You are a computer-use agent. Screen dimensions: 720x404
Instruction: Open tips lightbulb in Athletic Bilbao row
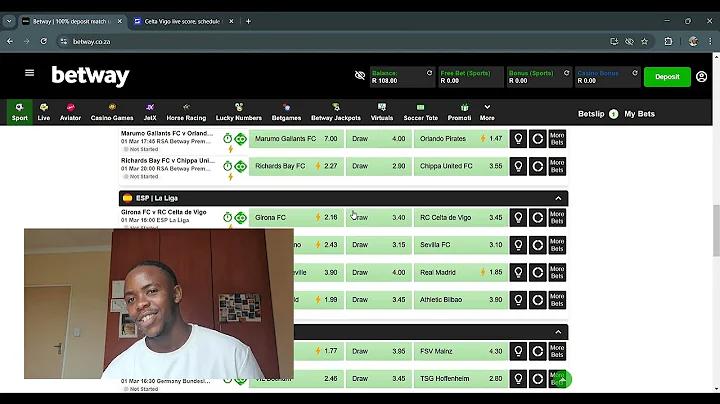[x=518, y=300]
